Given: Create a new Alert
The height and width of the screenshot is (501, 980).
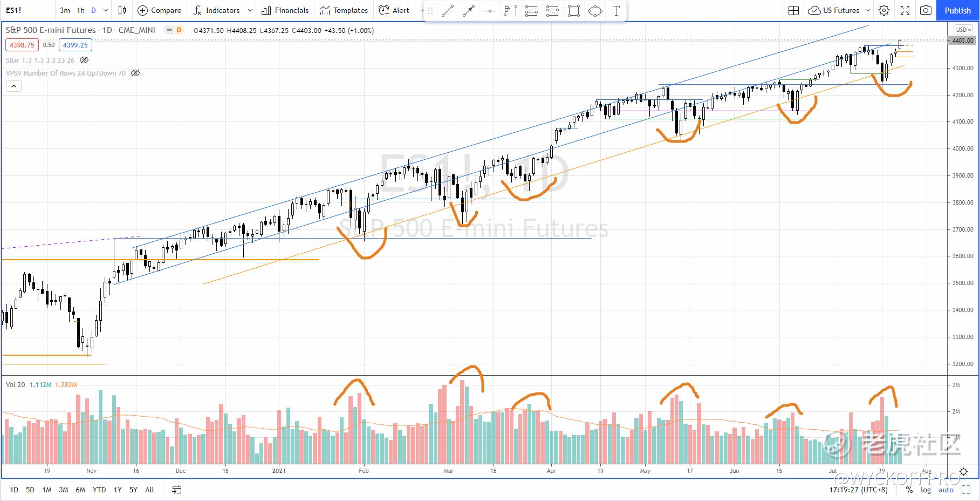Looking at the screenshot, I should (394, 10).
